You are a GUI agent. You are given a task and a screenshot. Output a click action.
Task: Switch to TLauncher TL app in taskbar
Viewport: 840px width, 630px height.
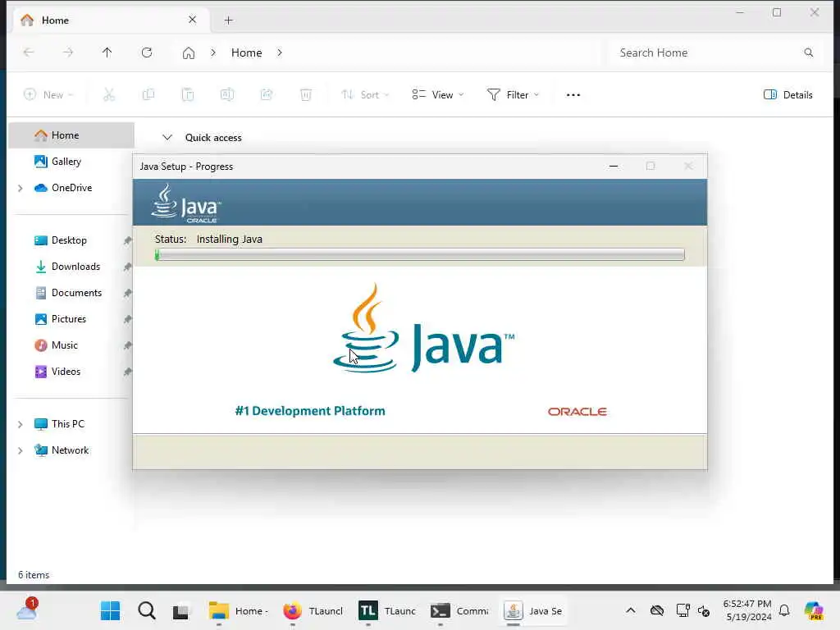pyautogui.click(x=387, y=610)
